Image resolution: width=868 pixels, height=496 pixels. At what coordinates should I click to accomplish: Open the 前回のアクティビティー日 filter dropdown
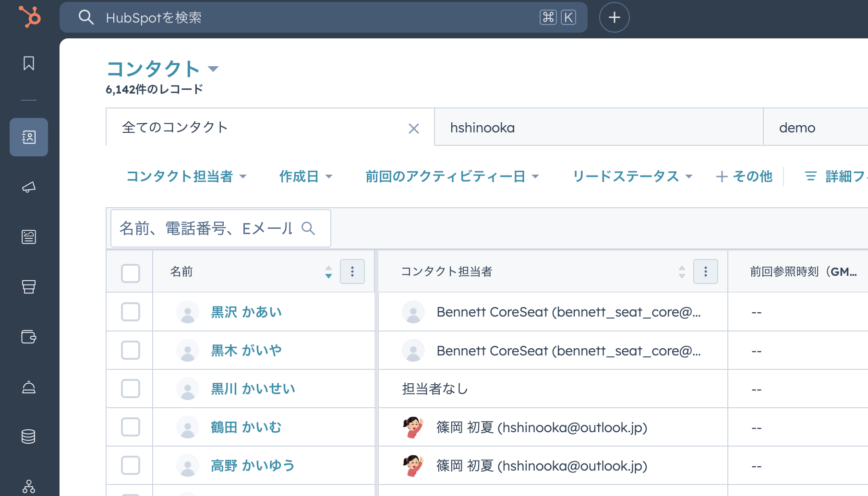[x=452, y=176]
